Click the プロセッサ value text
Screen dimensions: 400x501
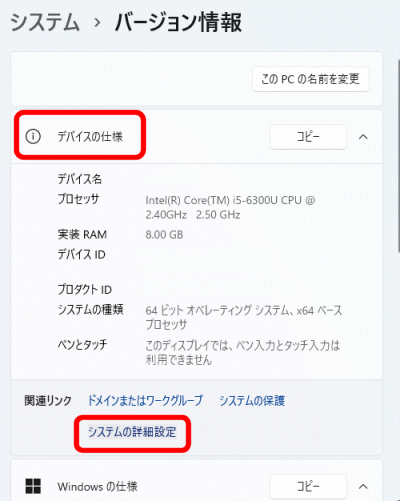[230, 207]
